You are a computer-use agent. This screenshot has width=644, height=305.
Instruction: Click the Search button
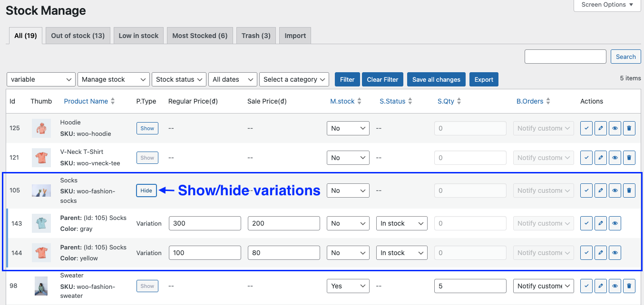[625, 57]
